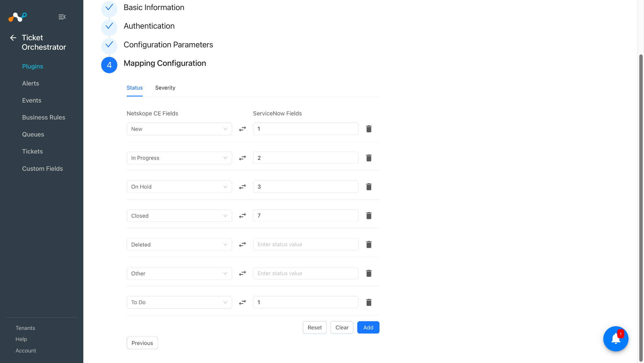Open the Deleted status dropdown
The image size is (644, 363).
pyautogui.click(x=179, y=245)
